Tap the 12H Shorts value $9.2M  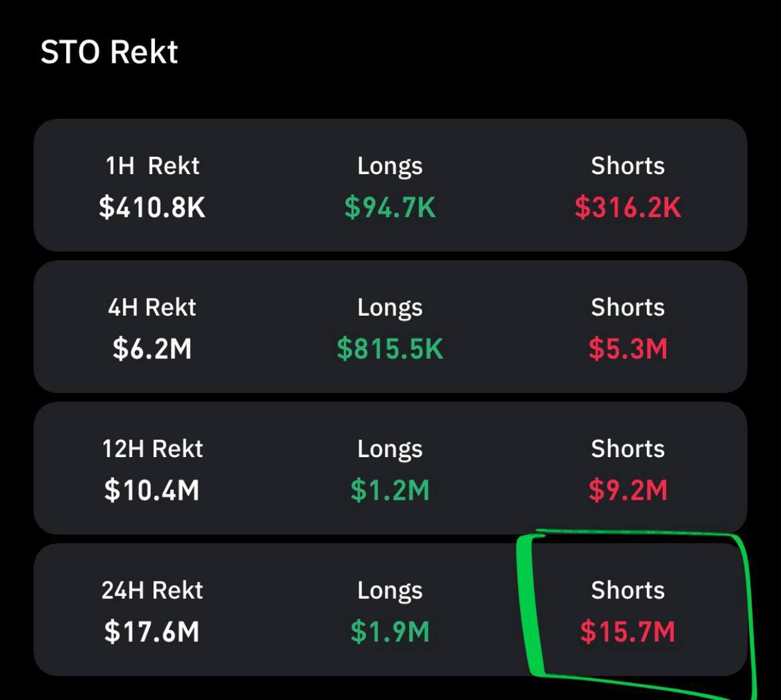[x=627, y=490]
